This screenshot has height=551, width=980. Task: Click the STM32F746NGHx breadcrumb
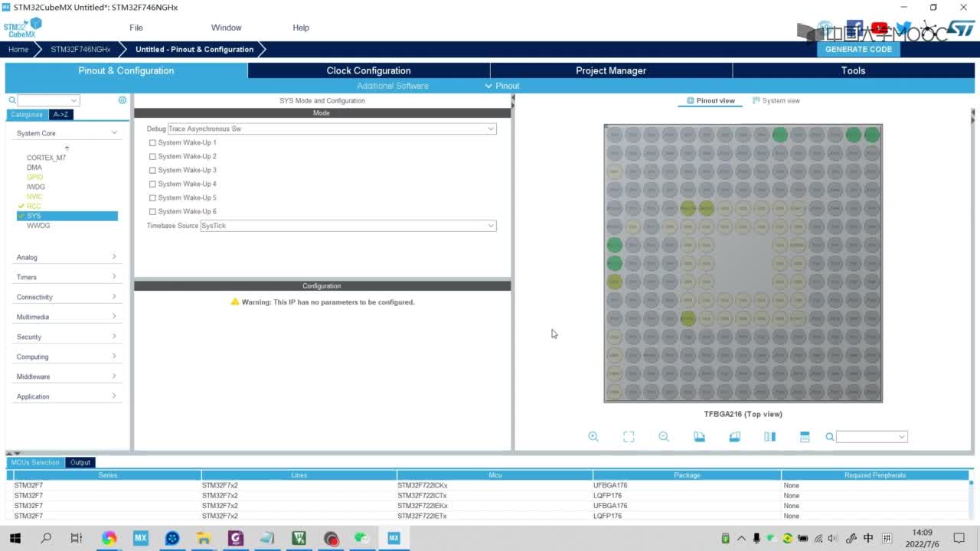point(80,49)
